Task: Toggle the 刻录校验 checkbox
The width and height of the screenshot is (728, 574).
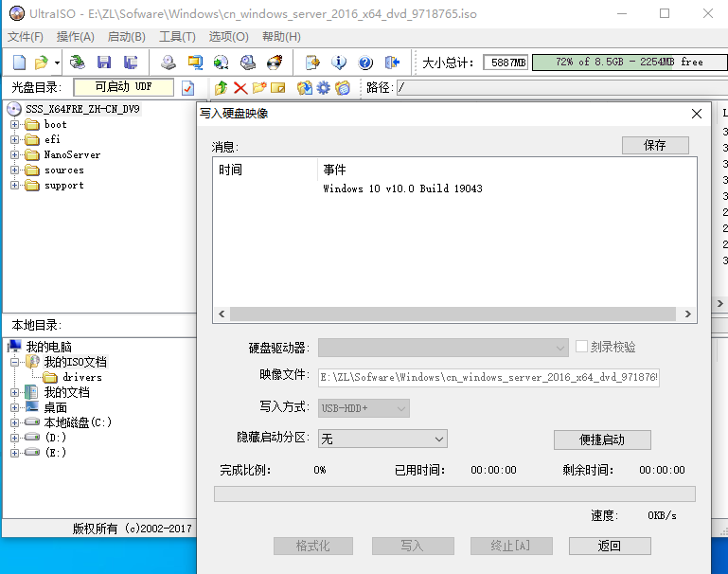Action: 581,347
